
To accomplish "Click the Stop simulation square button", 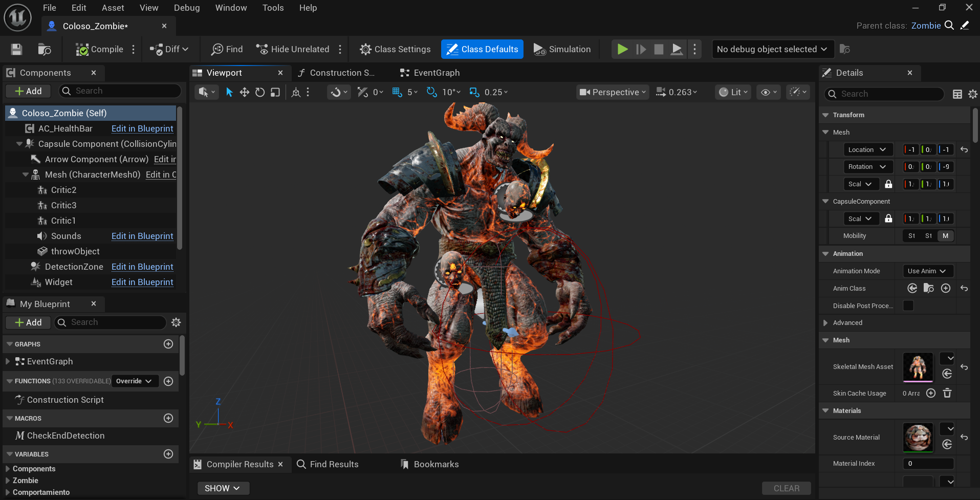I will click(x=659, y=49).
